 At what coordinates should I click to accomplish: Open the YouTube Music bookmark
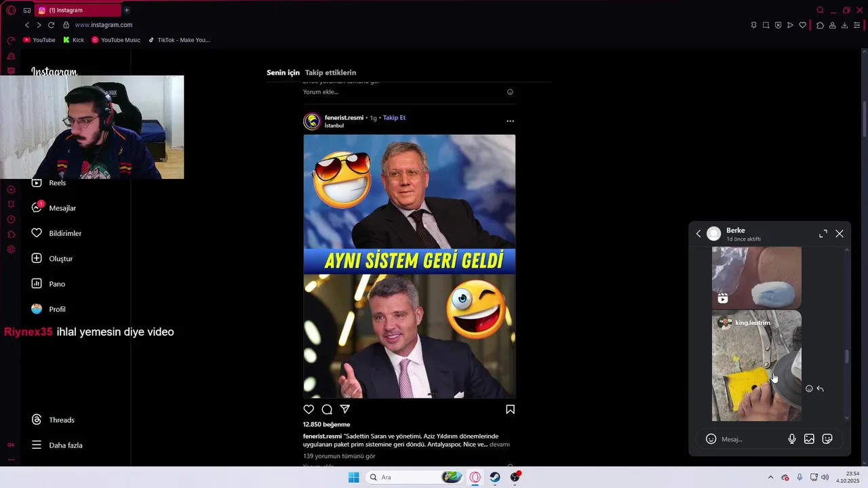[116, 40]
